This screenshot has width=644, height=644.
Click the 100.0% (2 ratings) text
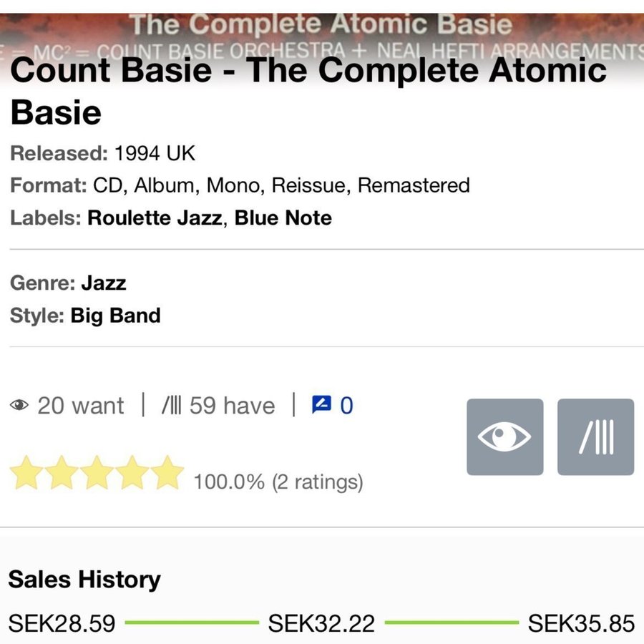(278, 482)
